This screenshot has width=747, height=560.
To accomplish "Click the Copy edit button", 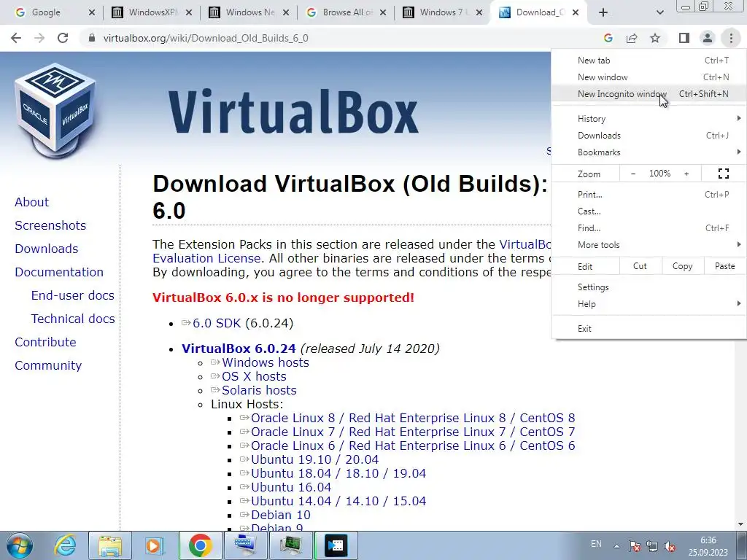I will [682, 266].
